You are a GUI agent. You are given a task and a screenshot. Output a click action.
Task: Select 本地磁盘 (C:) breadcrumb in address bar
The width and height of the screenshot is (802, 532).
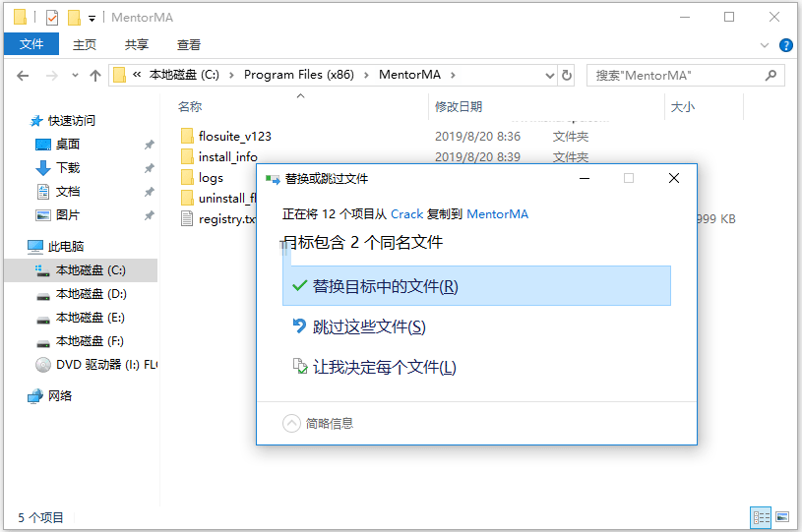(184, 75)
